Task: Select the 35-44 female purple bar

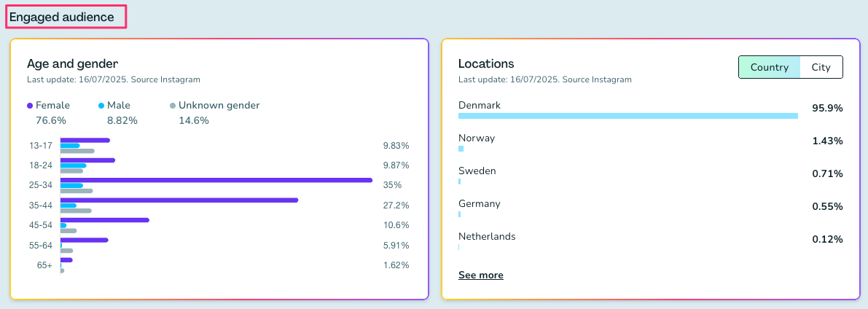Action: [x=179, y=200]
